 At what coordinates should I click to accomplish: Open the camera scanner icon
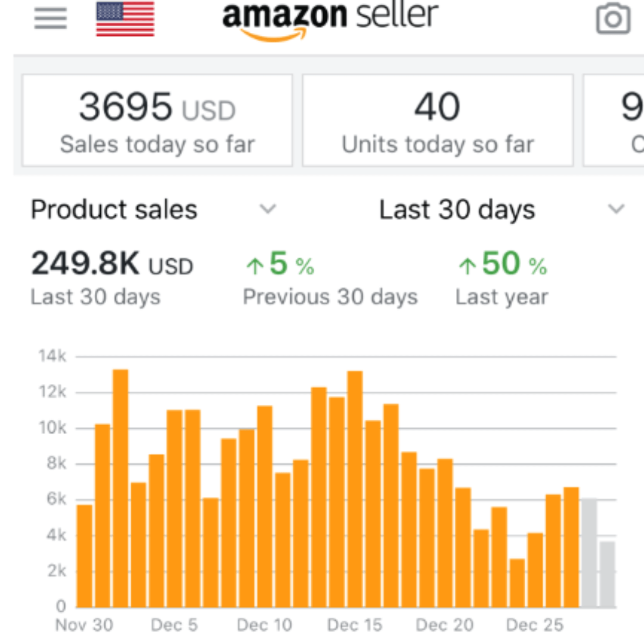(613, 19)
